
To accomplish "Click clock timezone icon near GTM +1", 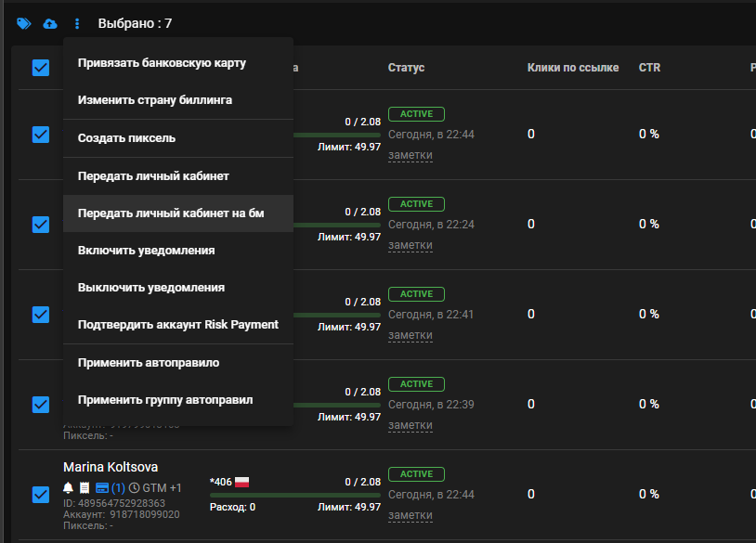I will [135, 487].
